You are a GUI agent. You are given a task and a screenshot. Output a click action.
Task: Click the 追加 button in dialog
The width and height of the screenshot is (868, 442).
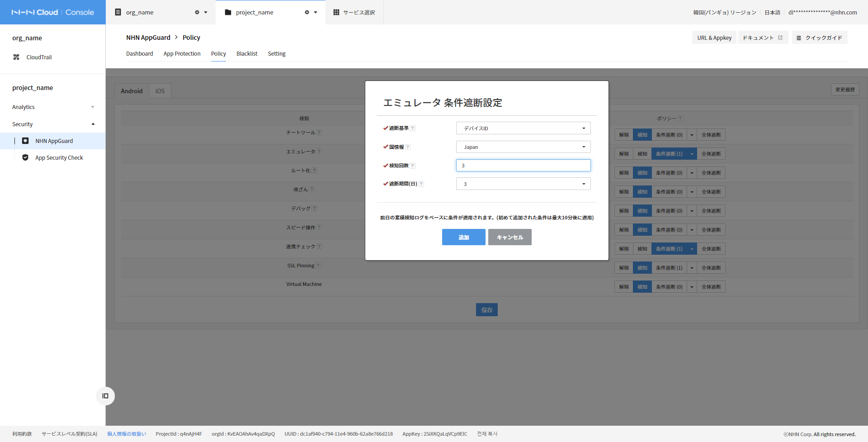[464, 237]
